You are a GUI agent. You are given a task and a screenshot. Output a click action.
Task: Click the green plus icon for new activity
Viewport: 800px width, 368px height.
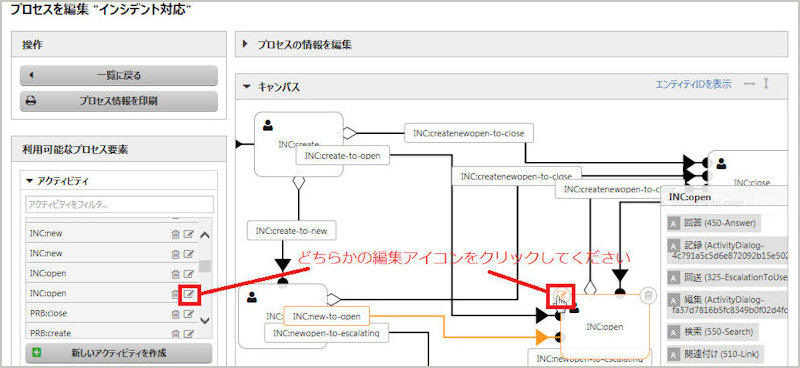pyautogui.click(x=37, y=353)
